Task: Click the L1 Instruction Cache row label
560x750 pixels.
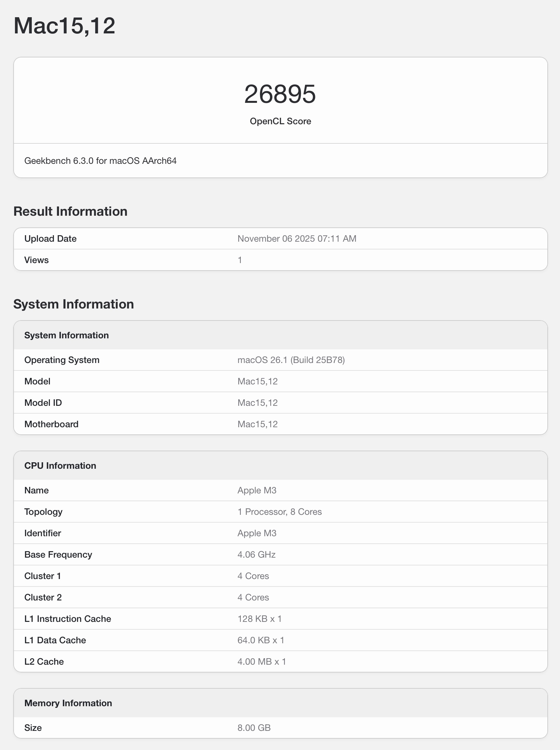Action: [67, 619]
